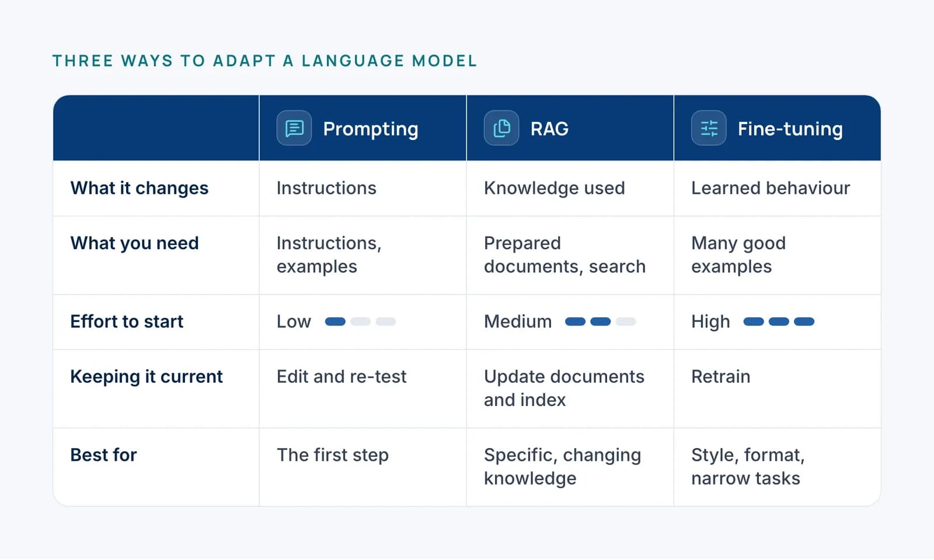Click the Prompting chat icon

click(294, 128)
